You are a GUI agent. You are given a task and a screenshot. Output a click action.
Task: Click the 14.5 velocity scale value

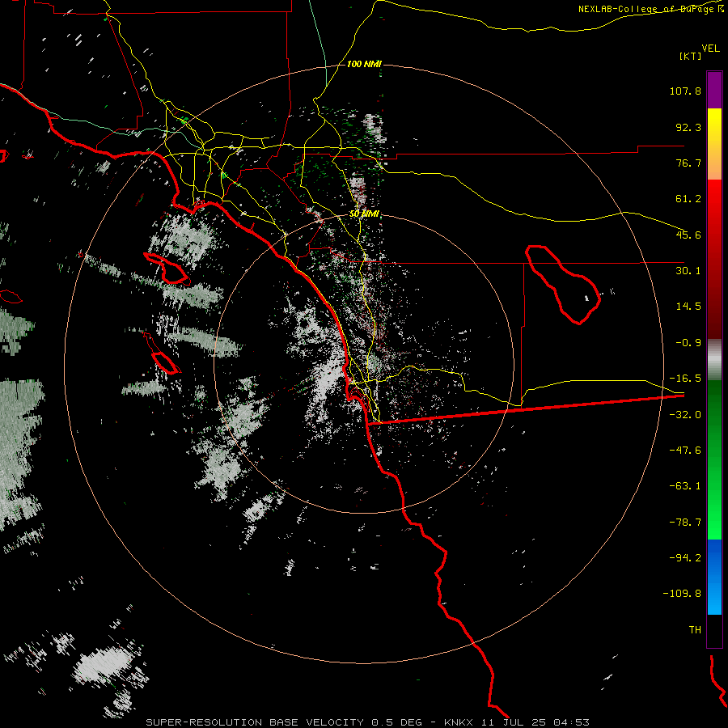click(x=688, y=307)
